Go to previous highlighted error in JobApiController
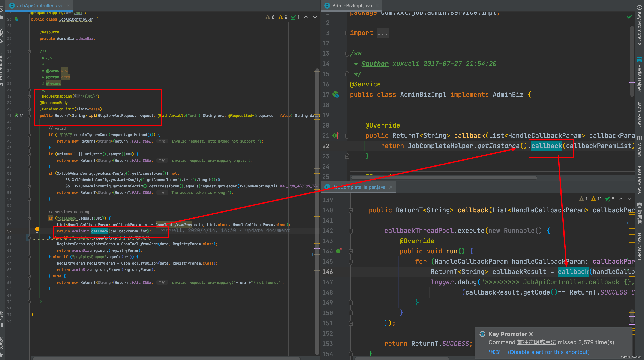This screenshot has height=360, width=644. point(306,17)
